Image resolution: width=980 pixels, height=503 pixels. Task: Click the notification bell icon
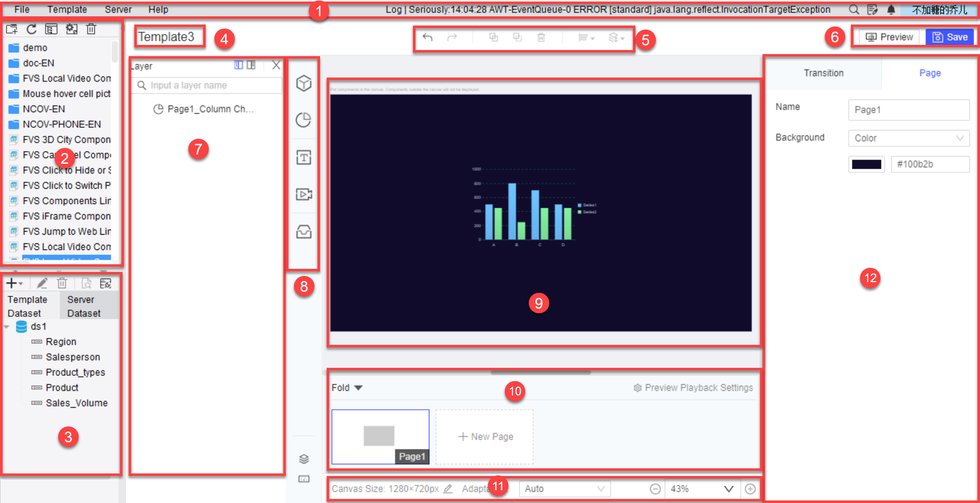[890, 9]
